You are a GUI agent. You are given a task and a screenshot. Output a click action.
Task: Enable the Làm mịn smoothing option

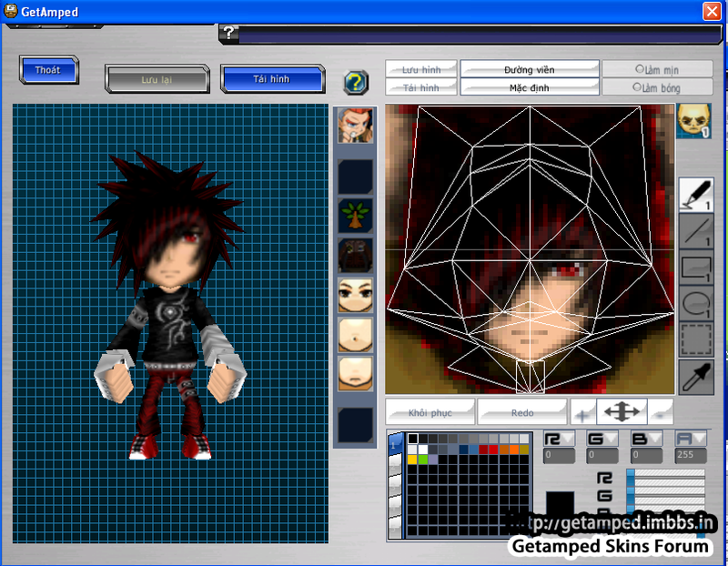[657, 69]
